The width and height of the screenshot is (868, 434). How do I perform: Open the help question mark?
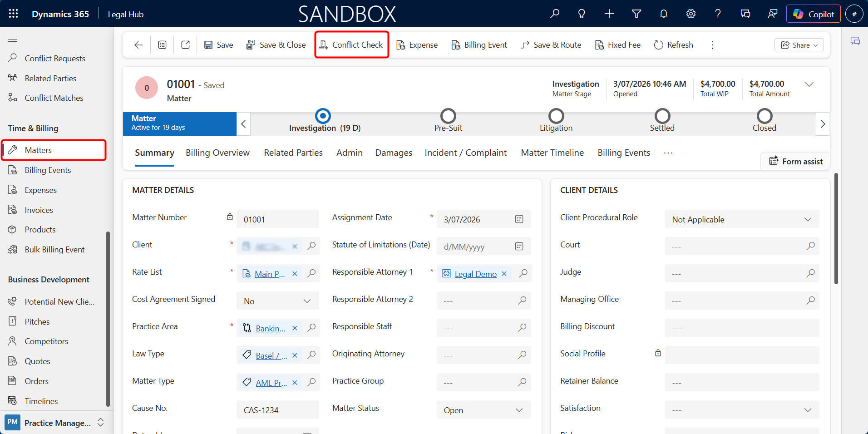pyautogui.click(x=718, y=14)
